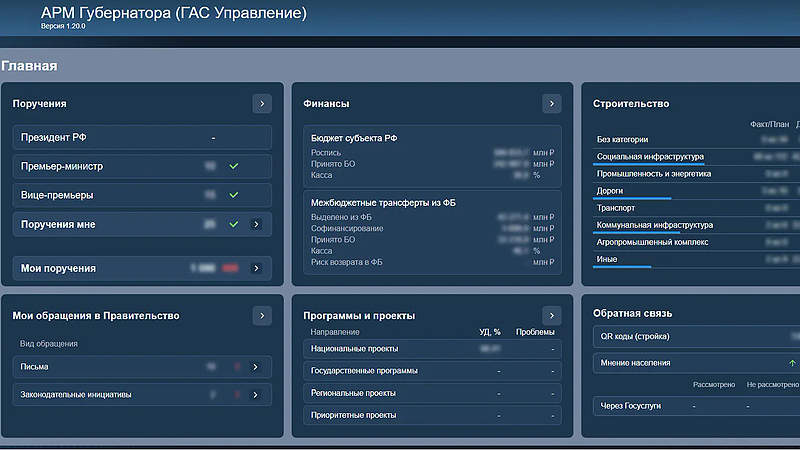Open Законодательные инициативы row arrow
Screen dimensions: 800x450
pyautogui.click(x=256, y=395)
